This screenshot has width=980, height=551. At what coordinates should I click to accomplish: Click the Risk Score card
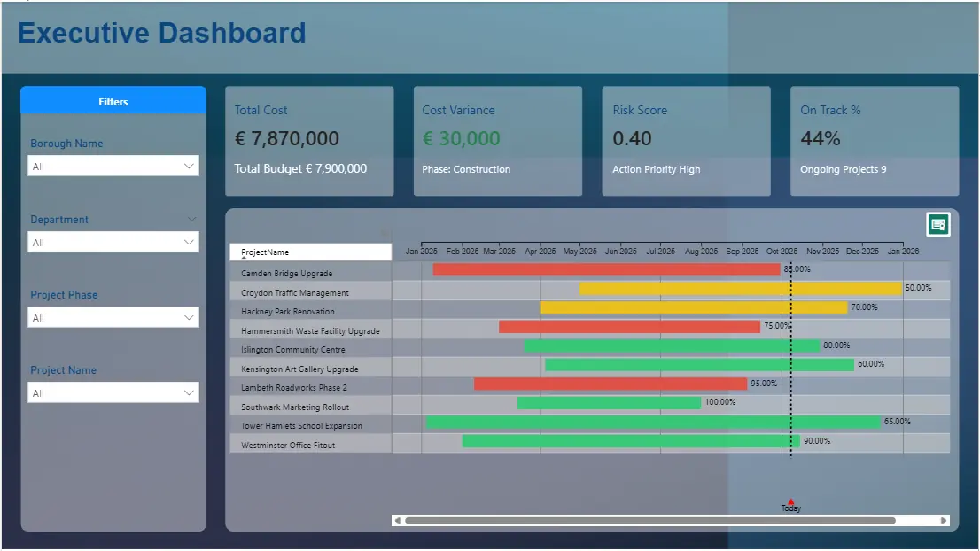click(686, 141)
